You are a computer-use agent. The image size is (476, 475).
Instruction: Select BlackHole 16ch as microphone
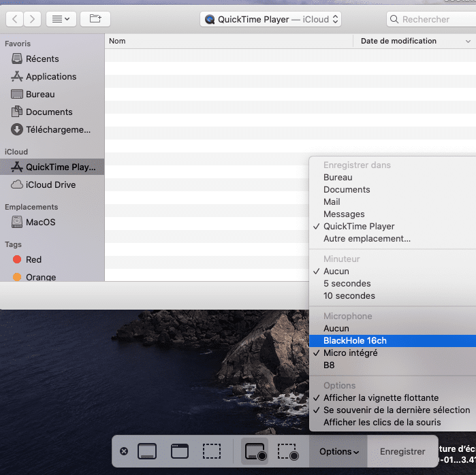[x=392, y=341]
